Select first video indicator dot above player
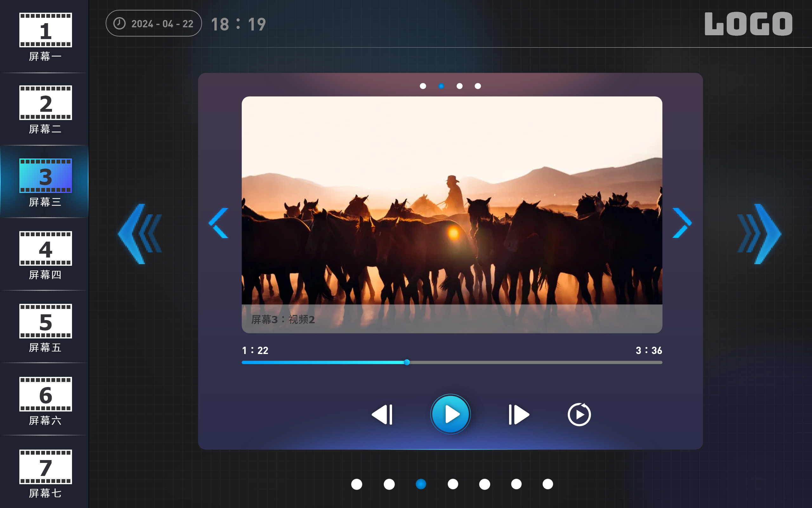 point(423,86)
